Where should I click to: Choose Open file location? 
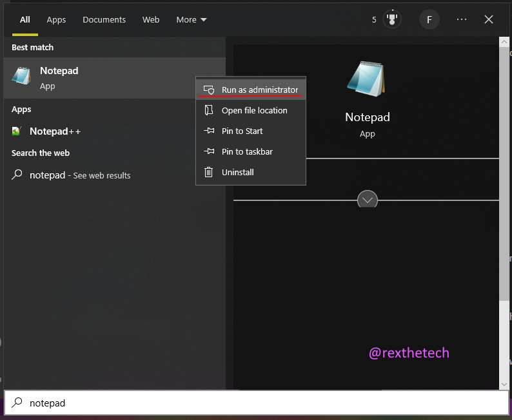251,110
